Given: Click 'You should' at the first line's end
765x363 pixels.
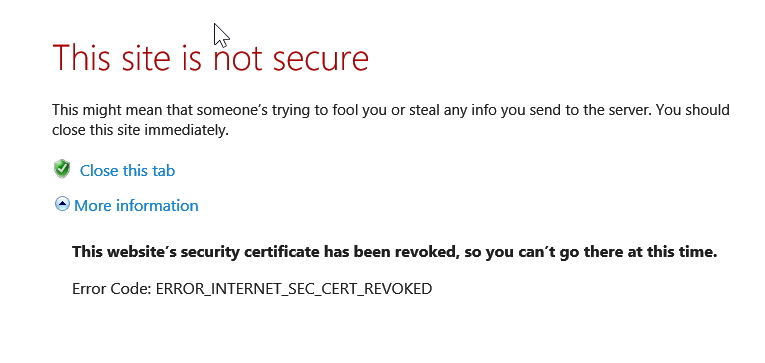Looking at the screenshot, I should (693, 110).
